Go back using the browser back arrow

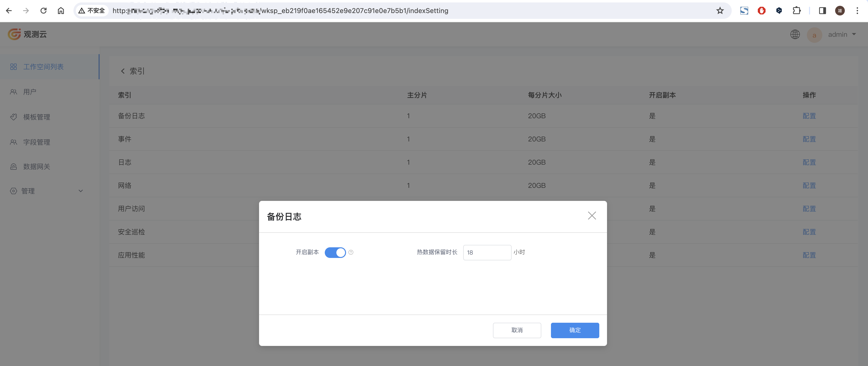coord(9,11)
